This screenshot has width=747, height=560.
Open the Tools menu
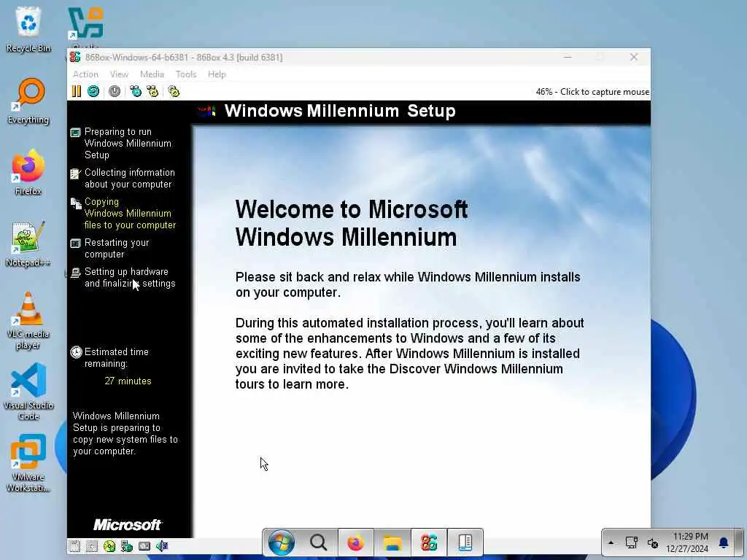[186, 74]
